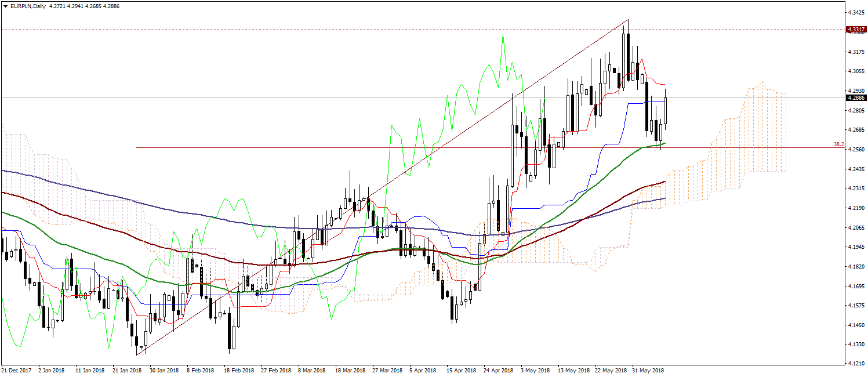
Task: Select the dashed horizontal line at 4.3317
Action: 422,29
